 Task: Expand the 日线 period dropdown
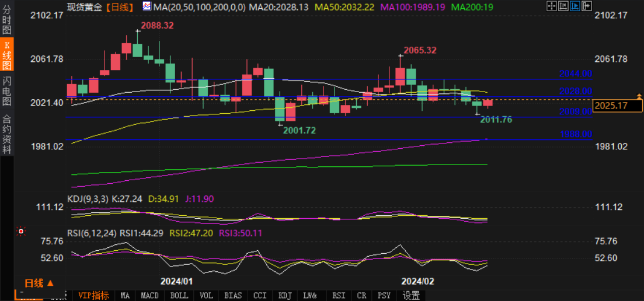point(39,283)
